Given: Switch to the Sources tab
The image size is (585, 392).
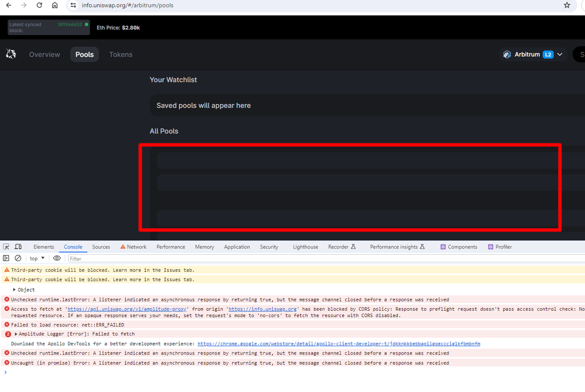Looking at the screenshot, I should [101, 247].
